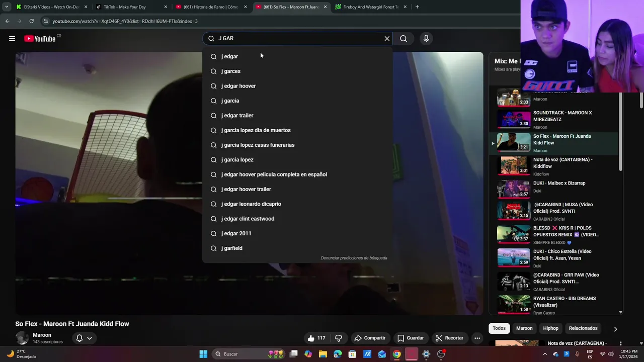Image resolution: width=644 pixels, height=362 pixels.
Task: Select the Maroon filter chip
Action: (524, 328)
